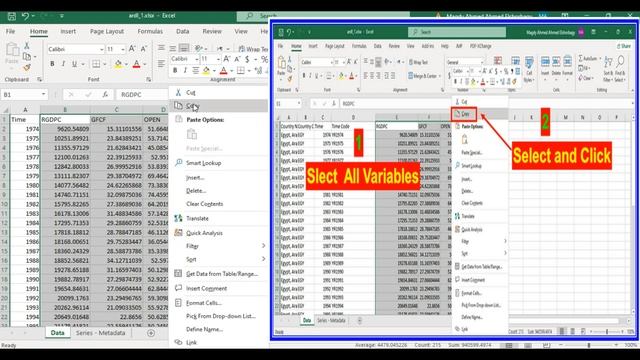Screen dimensions: 640x360
Task: Switch to the Series - Metadata sheet tab
Action: (100, 333)
